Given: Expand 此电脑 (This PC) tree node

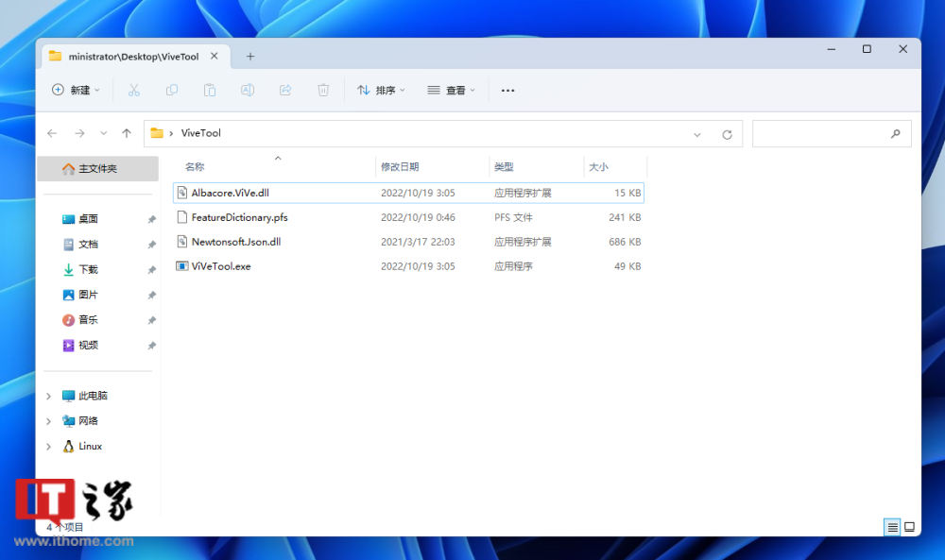Looking at the screenshot, I should pos(49,397).
